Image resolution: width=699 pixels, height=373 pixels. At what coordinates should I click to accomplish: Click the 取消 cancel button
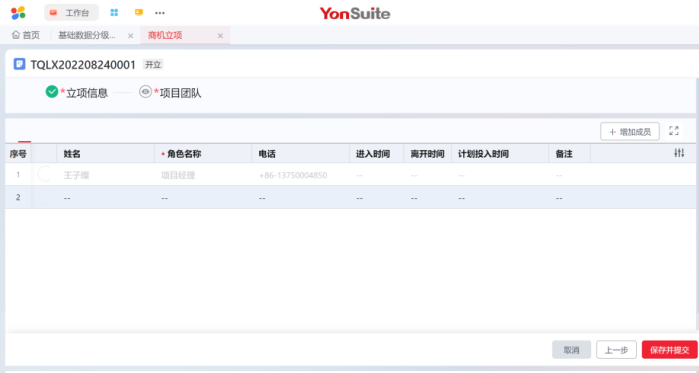(572, 350)
